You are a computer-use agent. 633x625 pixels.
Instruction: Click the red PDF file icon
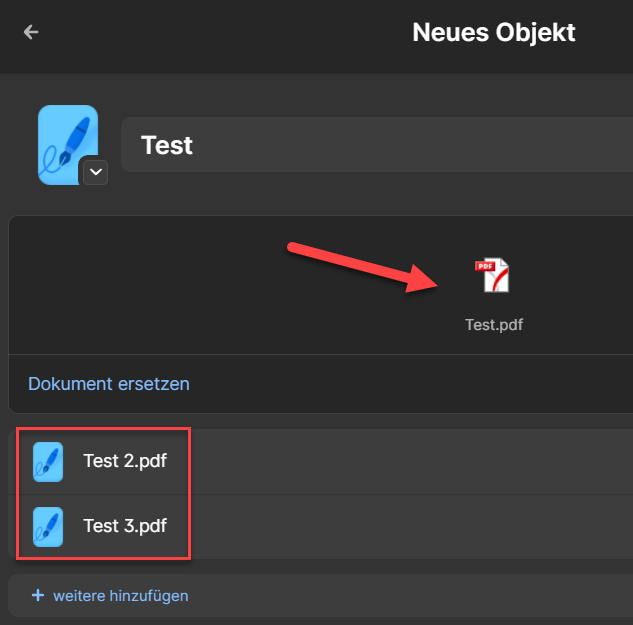[x=492, y=275]
